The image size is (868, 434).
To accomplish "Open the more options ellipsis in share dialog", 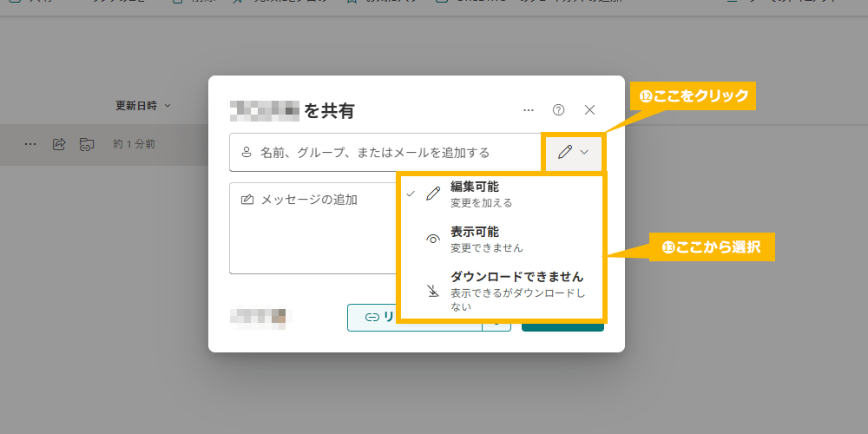I will coord(529,110).
